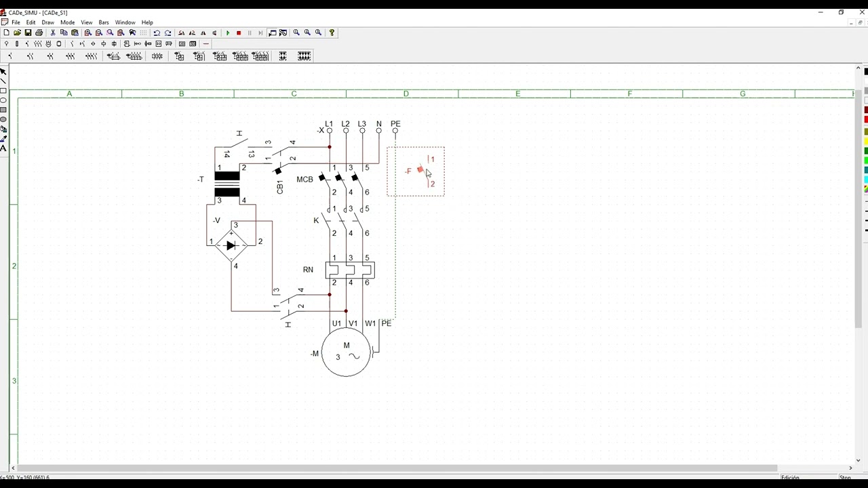The width and height of the screenshot is (868, 488).
Task: Select the paint bucket fill tool
Action: (3, 129)
